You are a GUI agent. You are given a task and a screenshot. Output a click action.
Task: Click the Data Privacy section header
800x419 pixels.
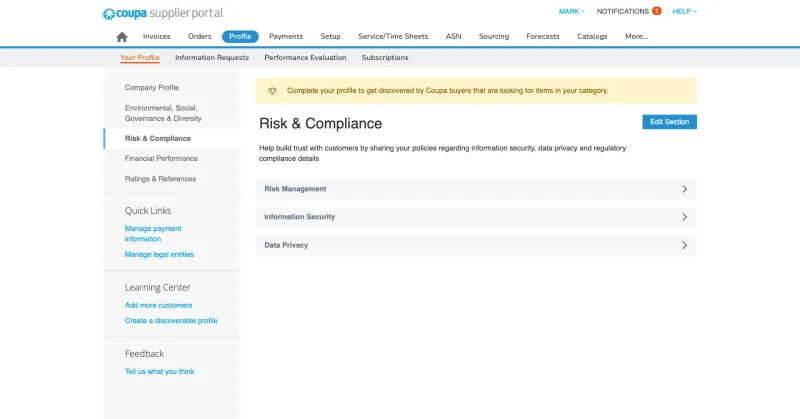476,245
